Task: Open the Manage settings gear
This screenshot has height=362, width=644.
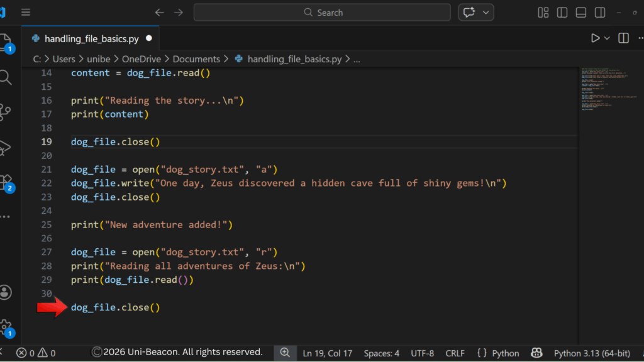Action: [6, 327]
